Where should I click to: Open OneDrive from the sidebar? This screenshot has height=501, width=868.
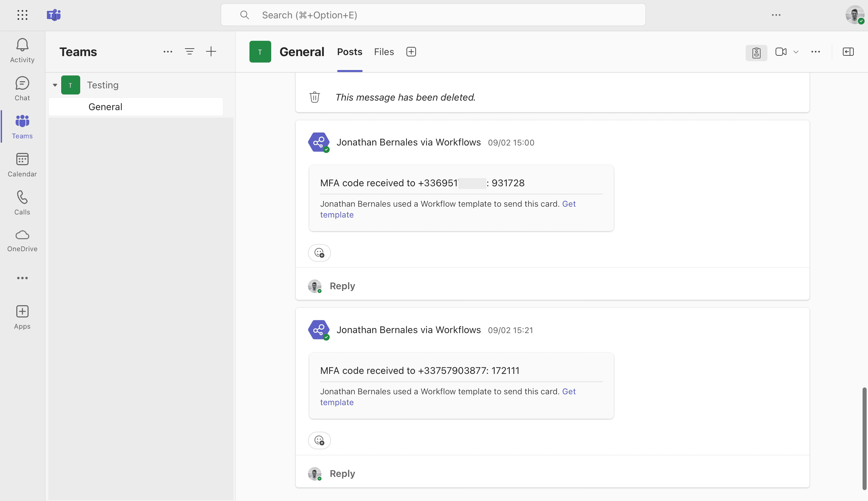click(22, 240)
